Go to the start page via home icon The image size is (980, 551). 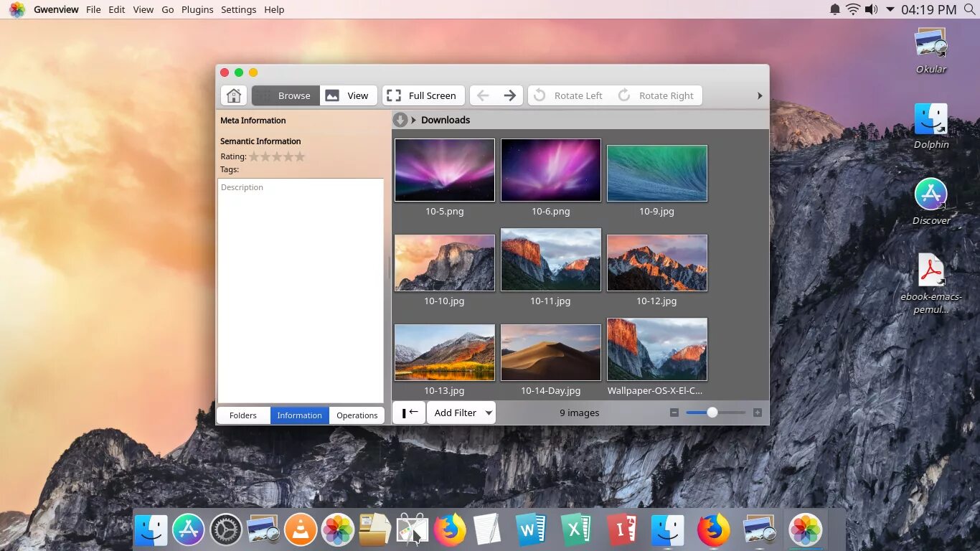coord(233,95)
